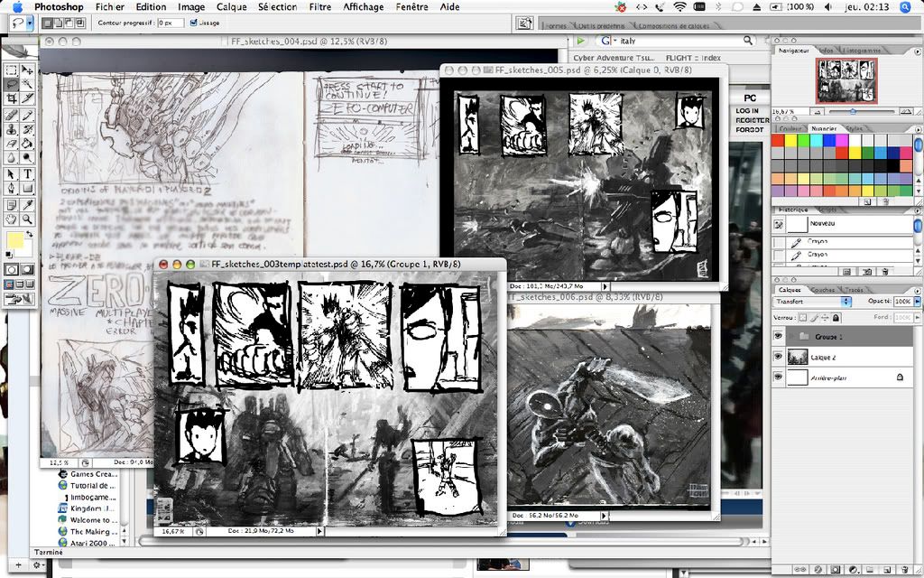Screen dimensions: 924x578
Task: Open the Lasso tool preset picker
Action: [x=30, y=23]
